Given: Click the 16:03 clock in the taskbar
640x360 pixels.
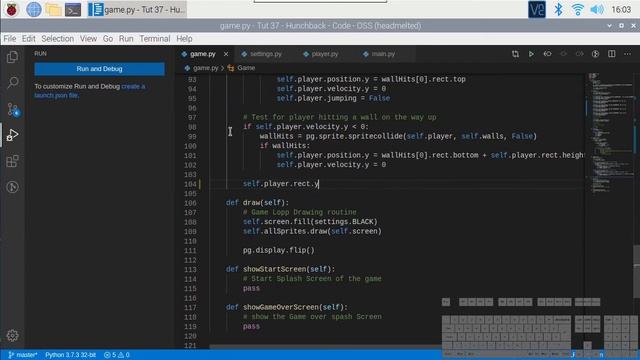Looking at the screenshot, I should tap(621, 9).
